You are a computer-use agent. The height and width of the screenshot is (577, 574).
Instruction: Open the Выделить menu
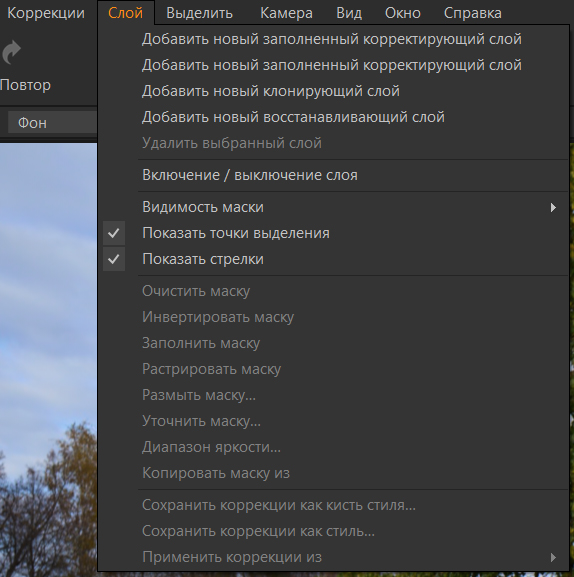199,13
